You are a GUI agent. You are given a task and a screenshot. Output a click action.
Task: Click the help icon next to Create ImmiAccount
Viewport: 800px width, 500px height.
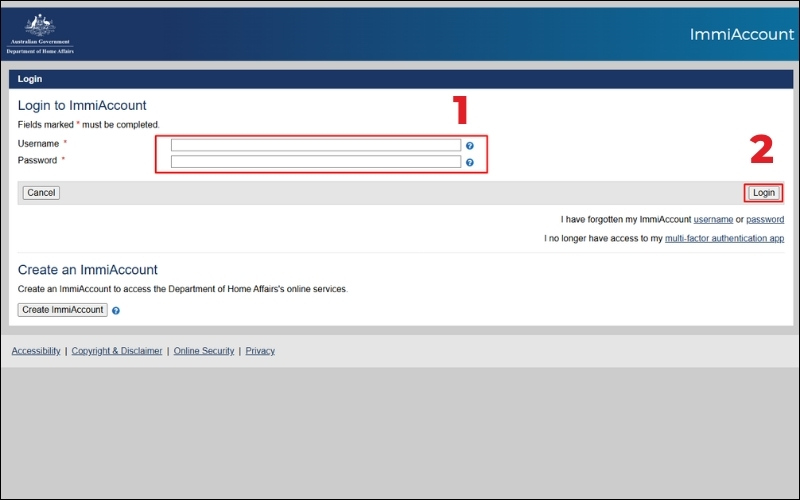(x=116, y=310)
